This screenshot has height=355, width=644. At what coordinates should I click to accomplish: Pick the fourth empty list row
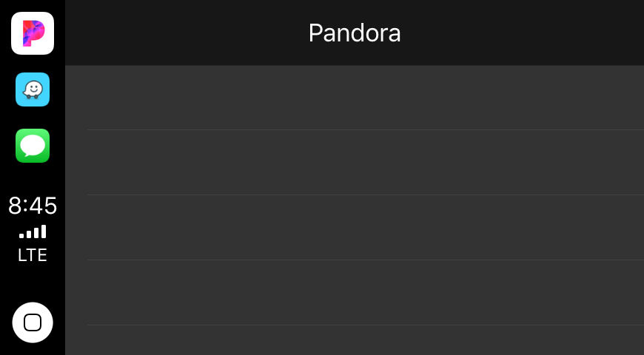pyautogui.click(x=355, y=293)
